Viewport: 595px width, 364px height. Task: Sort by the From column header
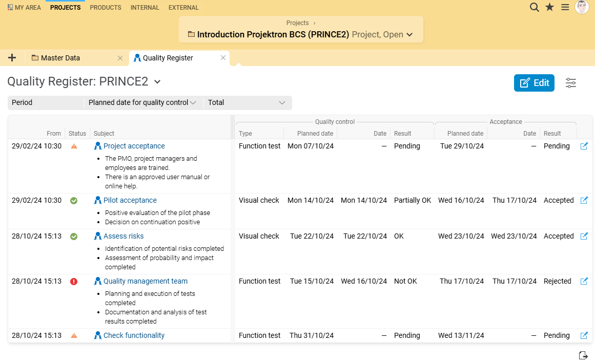pos(53,134)
